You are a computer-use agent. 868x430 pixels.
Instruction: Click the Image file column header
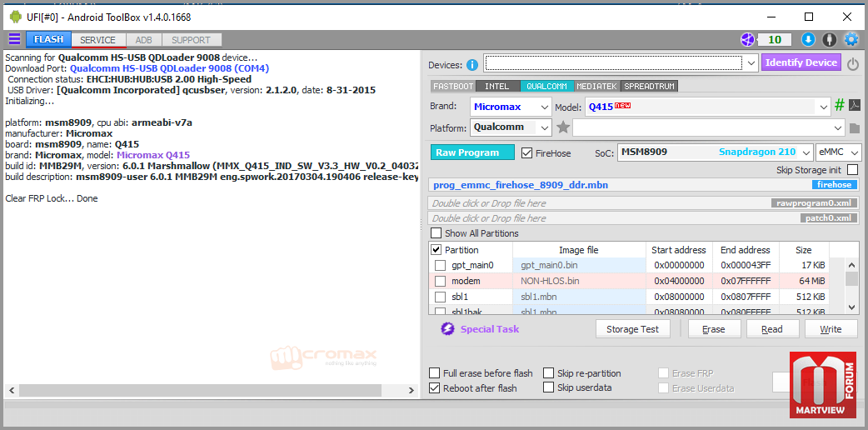coord(579,250)
